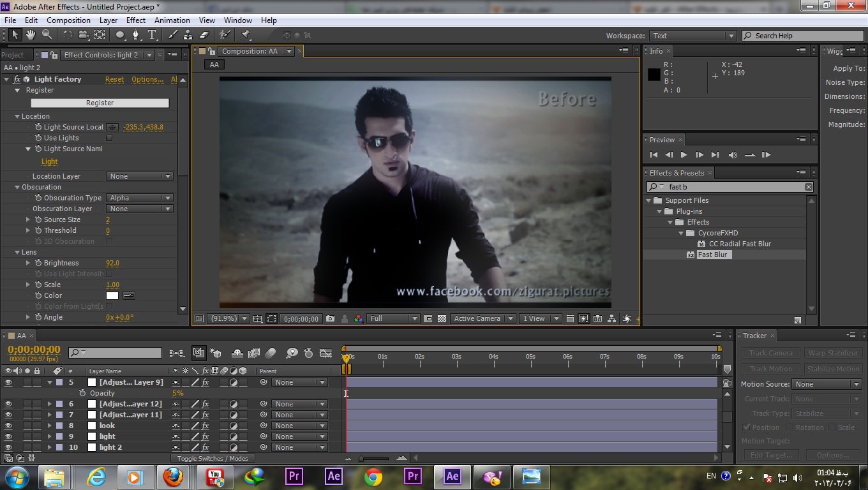Collapse the CycoreFXHD folder
The width and height of the screenshot is (868, 490).
681,233
